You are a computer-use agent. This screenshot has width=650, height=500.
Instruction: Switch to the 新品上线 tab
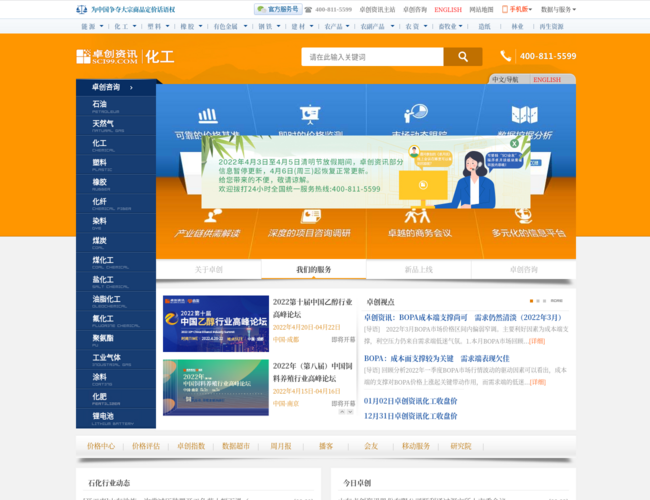point(419,269)
